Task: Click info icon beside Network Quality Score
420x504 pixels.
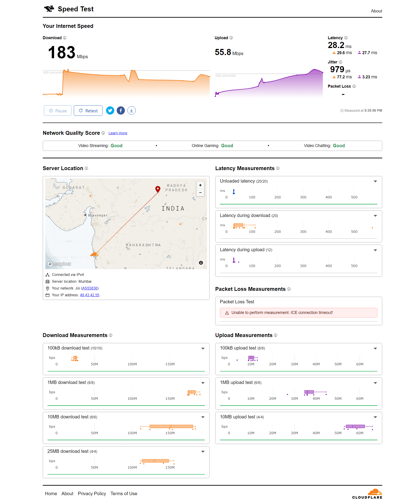Action: coord(103,133)
